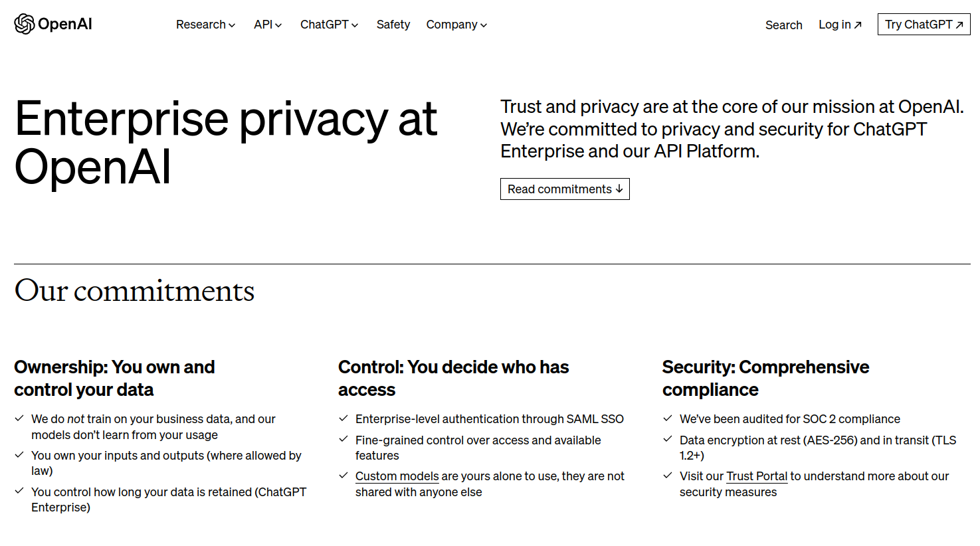Click checkmark beside the Trust Portal item
The width and height of the screenshot is (980, 546).
[668, 476]
